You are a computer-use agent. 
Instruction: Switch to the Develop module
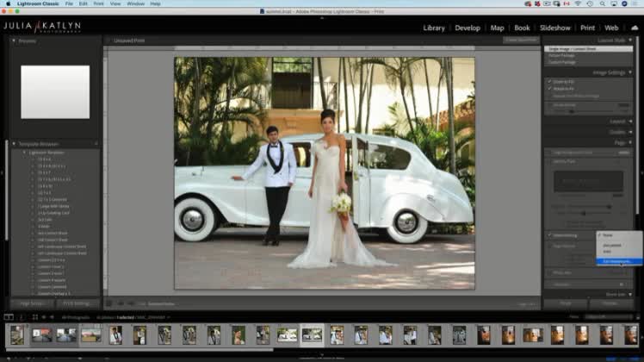468,28
